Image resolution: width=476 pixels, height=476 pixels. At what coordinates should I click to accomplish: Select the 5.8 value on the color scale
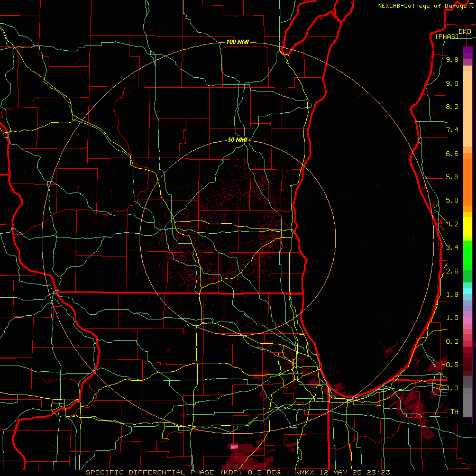452,177
